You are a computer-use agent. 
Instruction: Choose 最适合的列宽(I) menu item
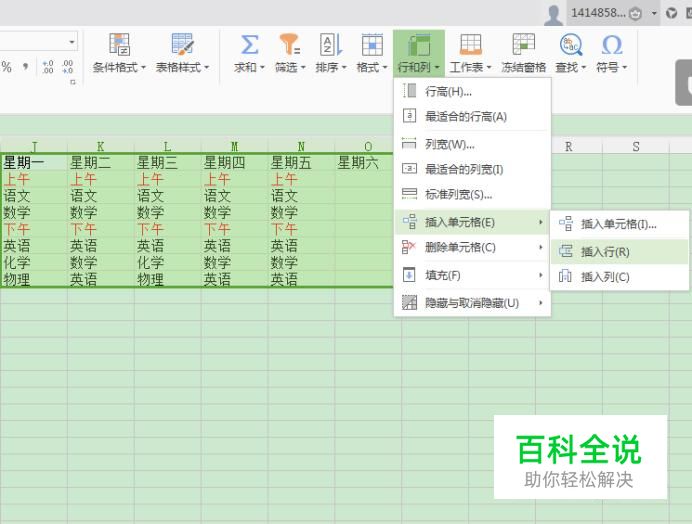coord(472,170)
